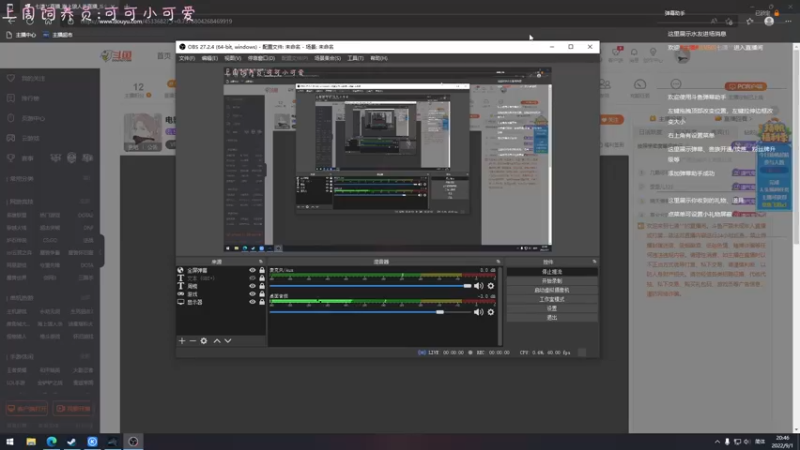This screenshot has width=800, height=450.
Task: Click the streamer avatar thumbnail in Douyu page
Action: click(143, 132)
